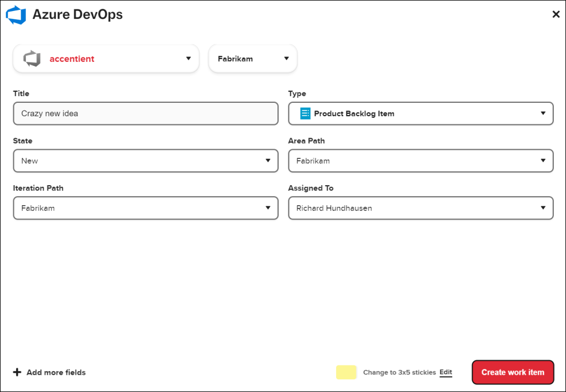The width and height of the screenshot is (566, 392).
Task: Focus the Title field containing 'Crazy new idea'
Action: coord(145,113)
